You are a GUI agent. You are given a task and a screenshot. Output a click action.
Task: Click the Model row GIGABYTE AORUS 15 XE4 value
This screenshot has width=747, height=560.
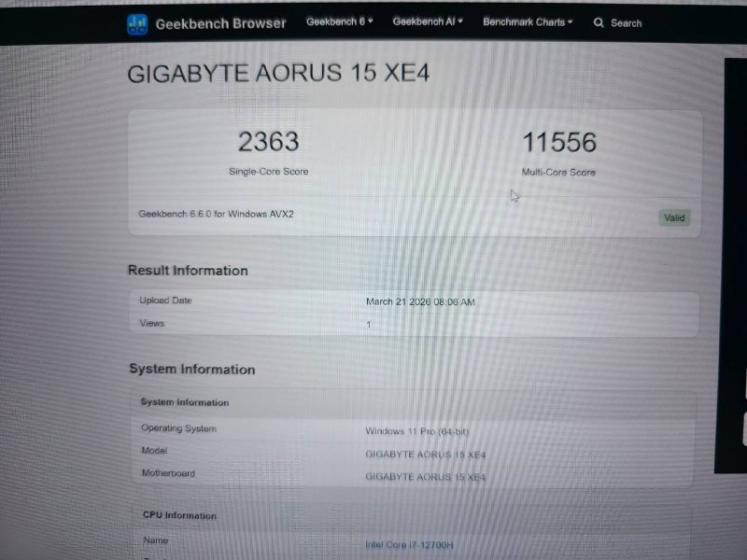tap(425, 455)
